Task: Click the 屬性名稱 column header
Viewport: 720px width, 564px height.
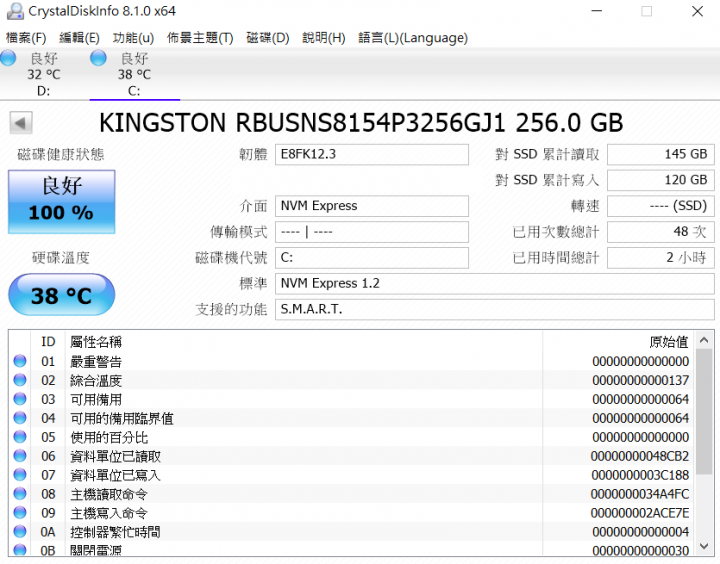Action: click(304, 342)
